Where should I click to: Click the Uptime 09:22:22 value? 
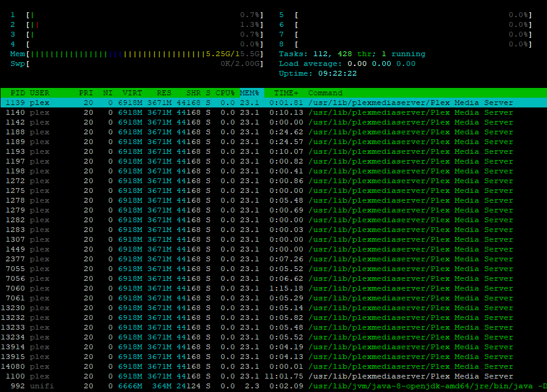coord(338,73)
